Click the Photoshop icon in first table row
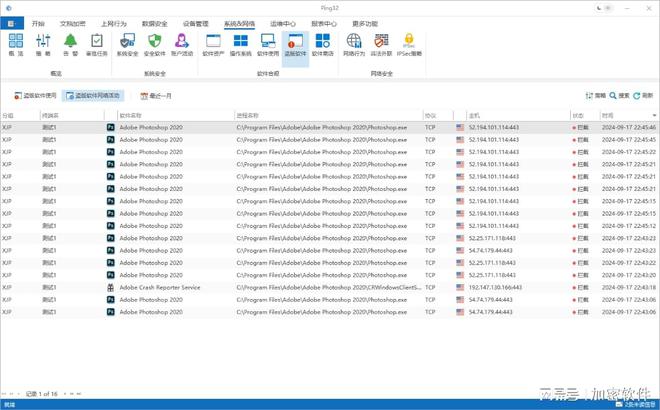The width and height of the screenshot is (660, 410). (110, 127)
